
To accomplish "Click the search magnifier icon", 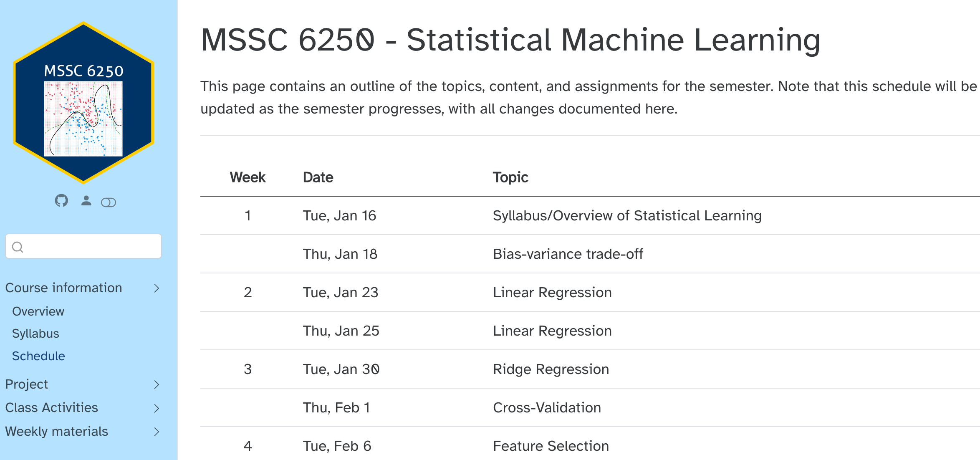I will tap(18, 247).
